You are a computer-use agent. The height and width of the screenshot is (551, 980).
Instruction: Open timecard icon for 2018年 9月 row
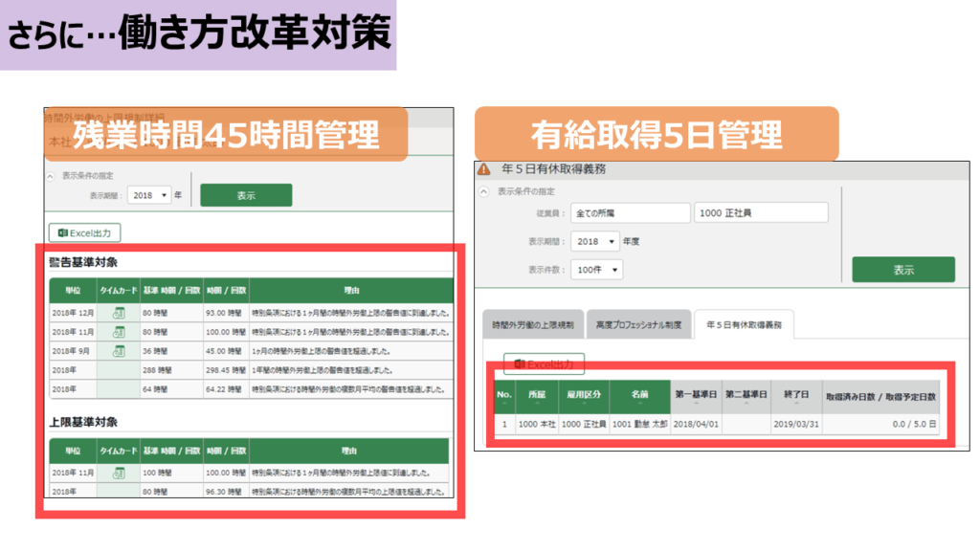coord(118,351)
